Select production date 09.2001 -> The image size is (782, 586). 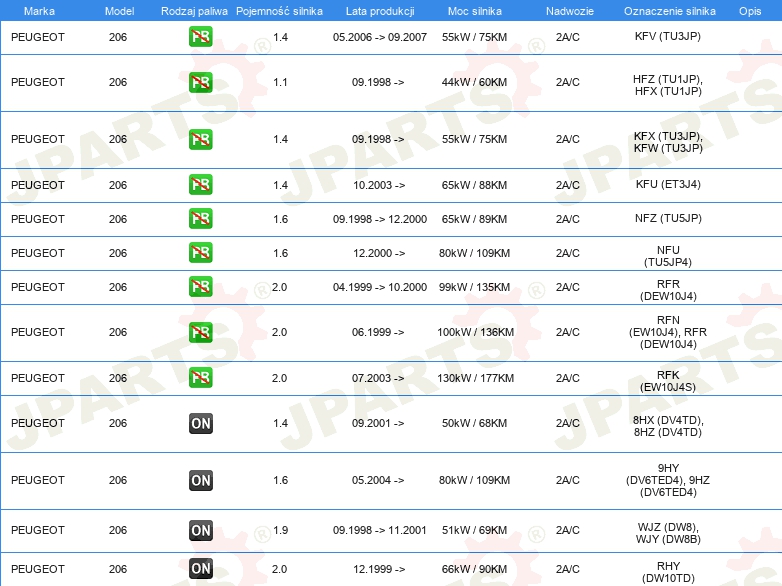pos(378,423)
